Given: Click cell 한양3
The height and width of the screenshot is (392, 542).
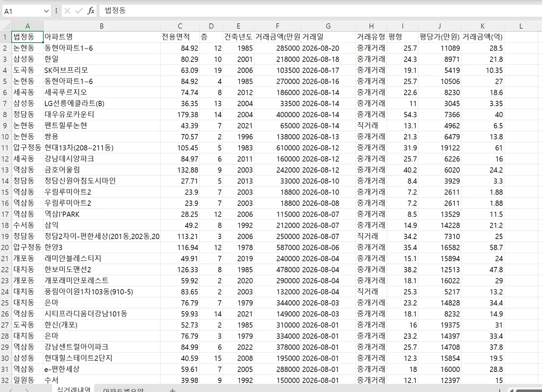Looking at the screenshot, I should (102, 247).
